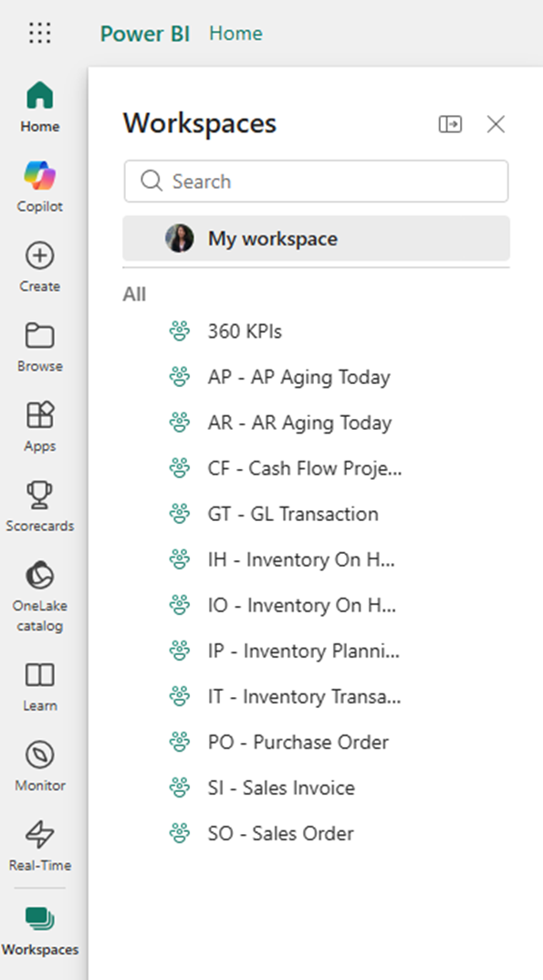Open Real-Time lightning icon
Screen dimensions: 543x980
click(40, 835)
